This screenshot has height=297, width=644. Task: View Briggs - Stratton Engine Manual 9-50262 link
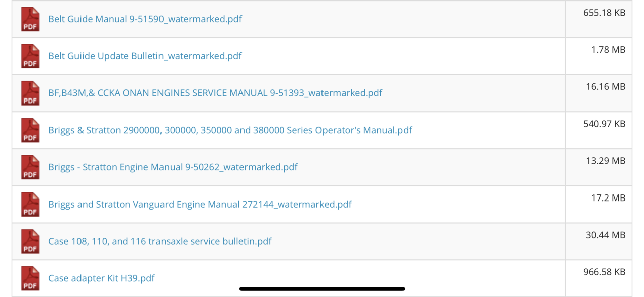(x=173, y=167)
